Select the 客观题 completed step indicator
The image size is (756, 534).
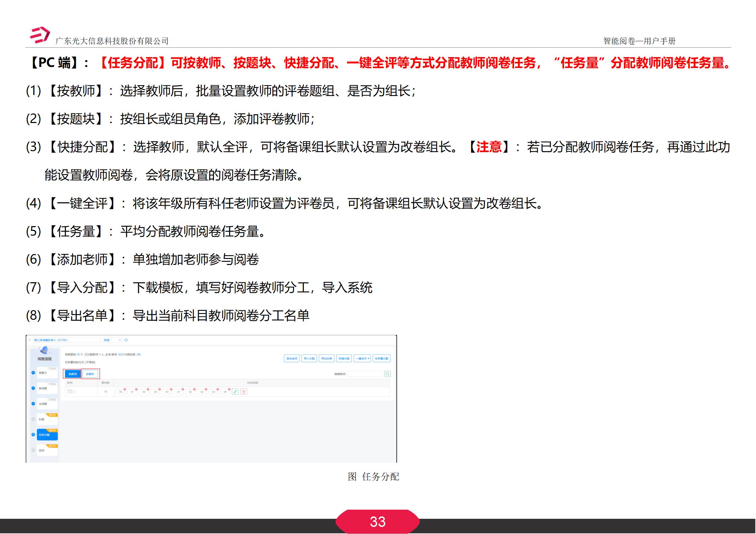pyautogui.click(x=33, y=388)
